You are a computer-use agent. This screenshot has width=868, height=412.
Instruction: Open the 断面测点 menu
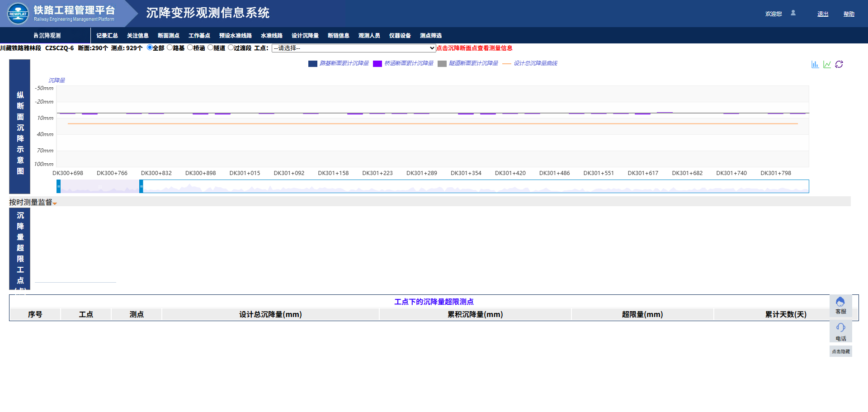pyautogui.click(x=169, y=35)
